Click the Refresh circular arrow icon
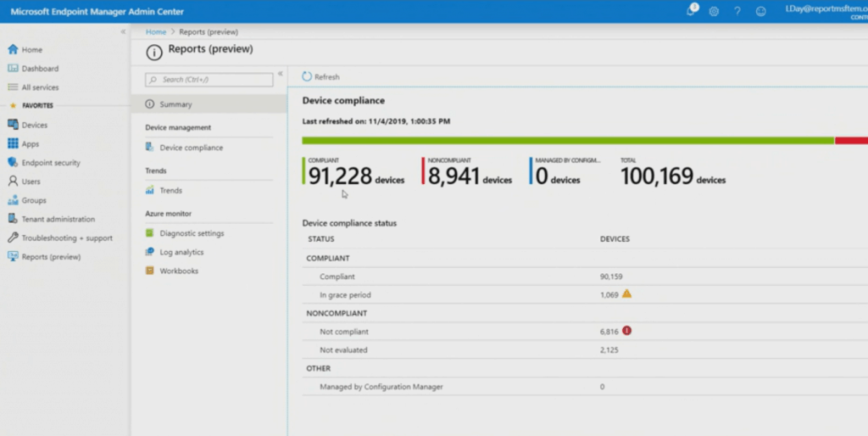 [307, 76]
